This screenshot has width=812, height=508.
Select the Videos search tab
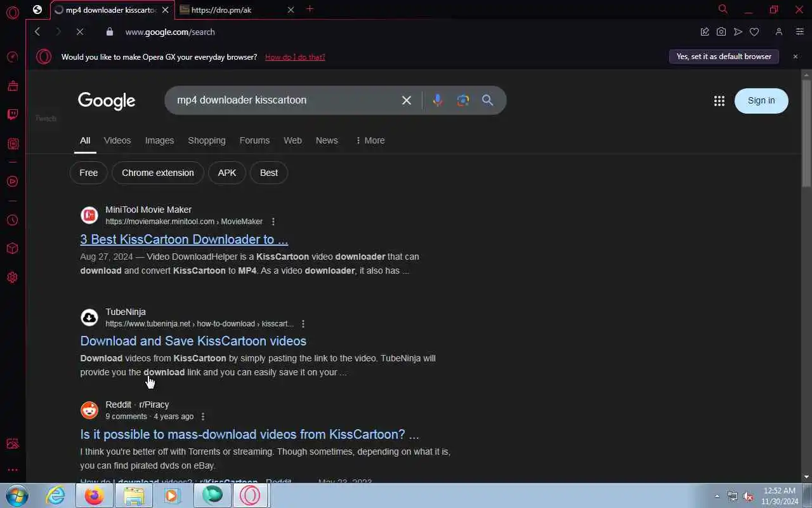click(117, 140)
